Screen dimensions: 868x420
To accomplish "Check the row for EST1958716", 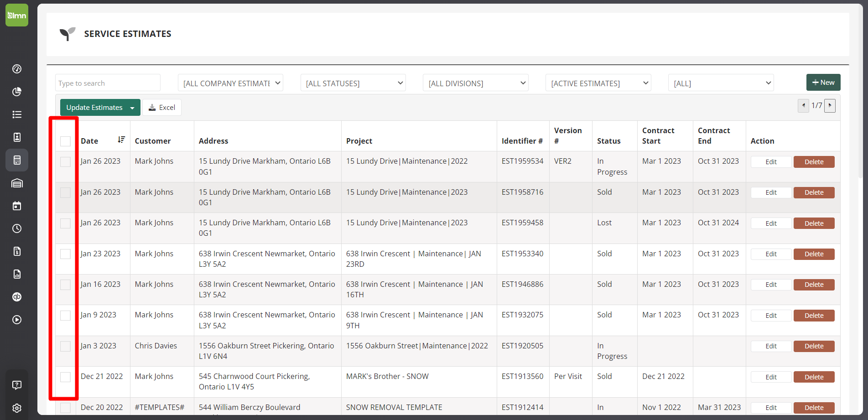I will [x=66, y=192].
